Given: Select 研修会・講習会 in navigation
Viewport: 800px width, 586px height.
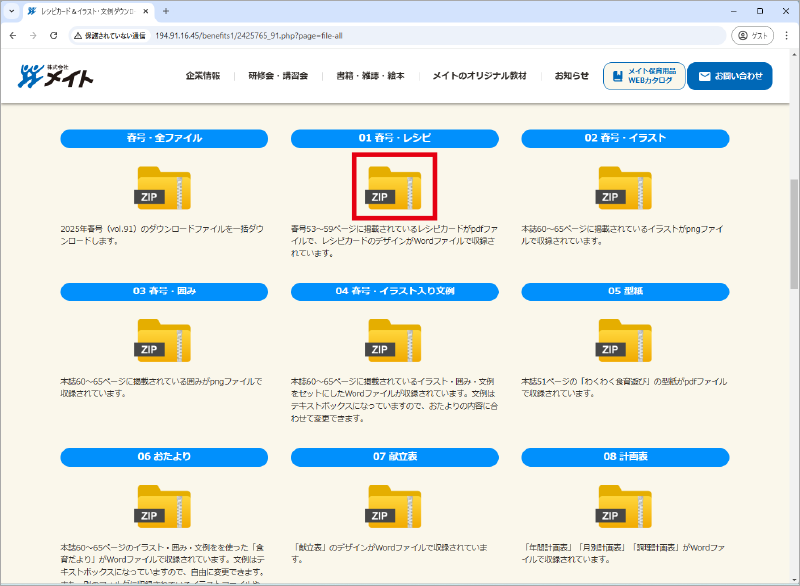Looking at the screenshot, I should click(278, 76).
